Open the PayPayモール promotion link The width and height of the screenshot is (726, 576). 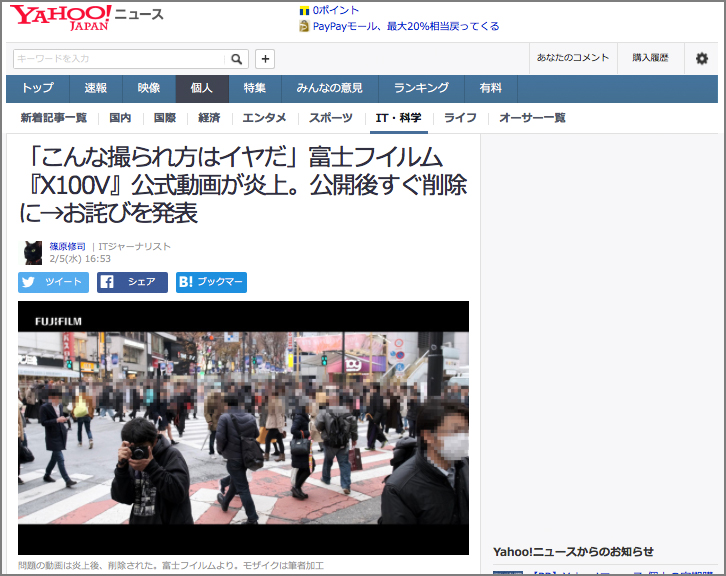pos(406,26)
